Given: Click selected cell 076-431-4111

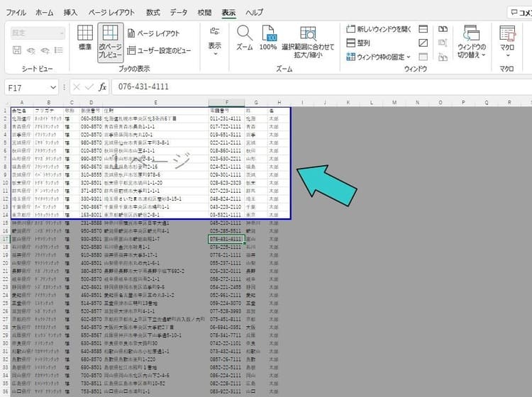Looking at the screenshot, I should [226, 239].
